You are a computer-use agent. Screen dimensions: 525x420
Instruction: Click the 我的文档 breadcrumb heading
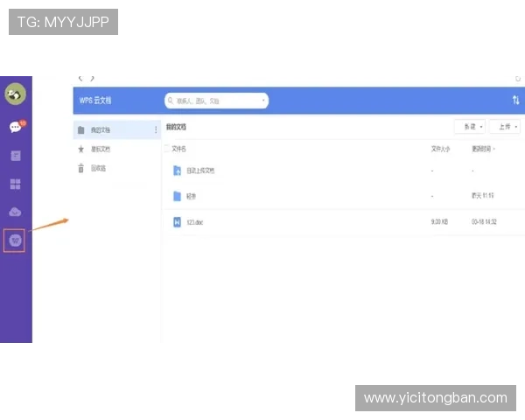176,127
